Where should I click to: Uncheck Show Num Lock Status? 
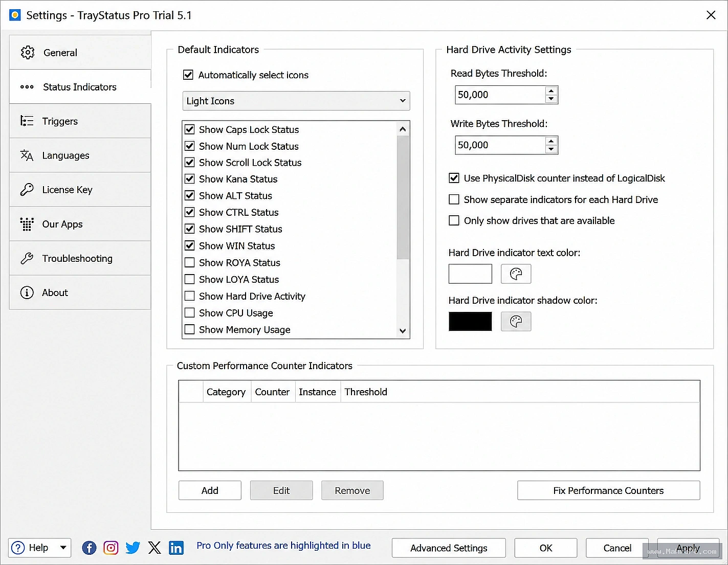pyautogui.click(x=190, y=146)
